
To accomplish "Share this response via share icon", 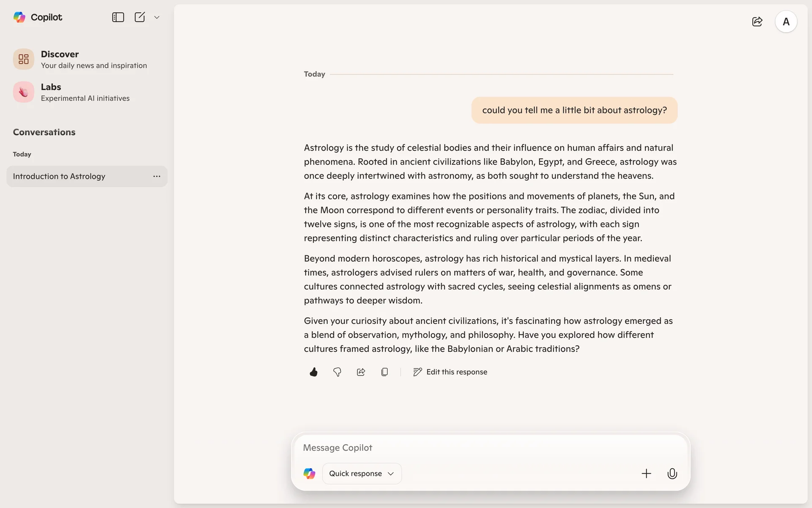I will [361, 372].
